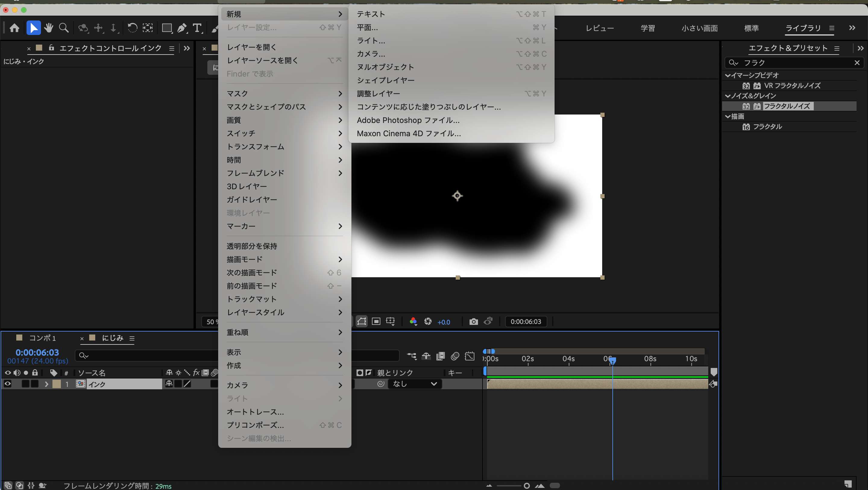
Task: Choose ヌルオブジェクト from the new submenu
Action: 385,67
